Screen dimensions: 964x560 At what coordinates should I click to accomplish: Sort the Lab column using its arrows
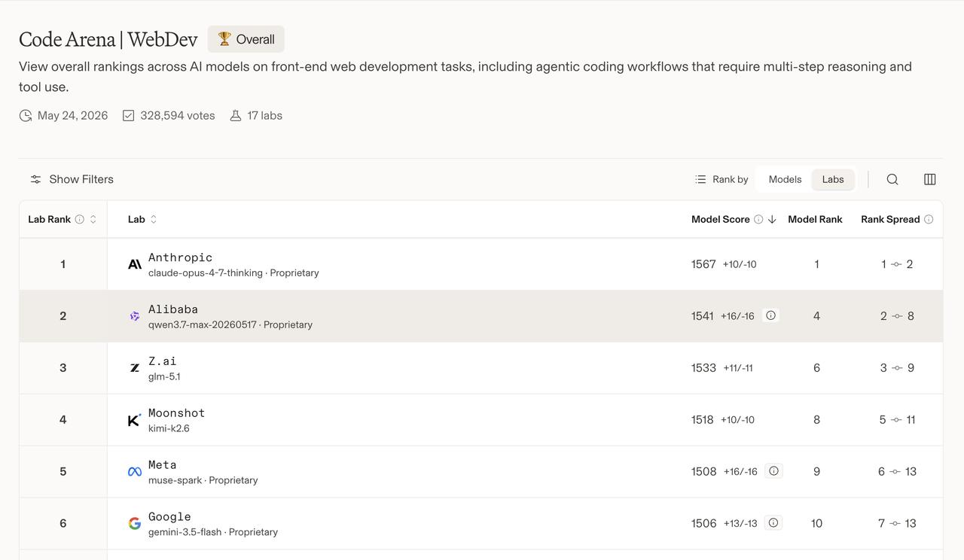(154, 220)
